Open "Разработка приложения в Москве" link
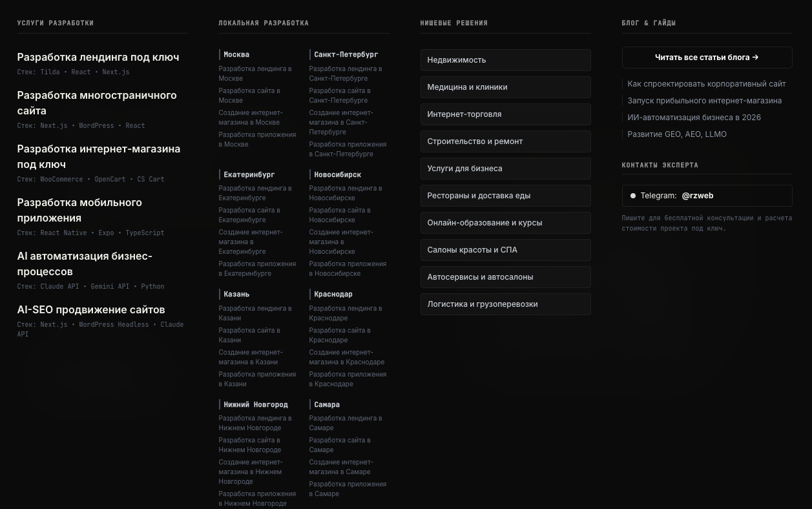The image size is (812, 509). [x=257, y=140]
